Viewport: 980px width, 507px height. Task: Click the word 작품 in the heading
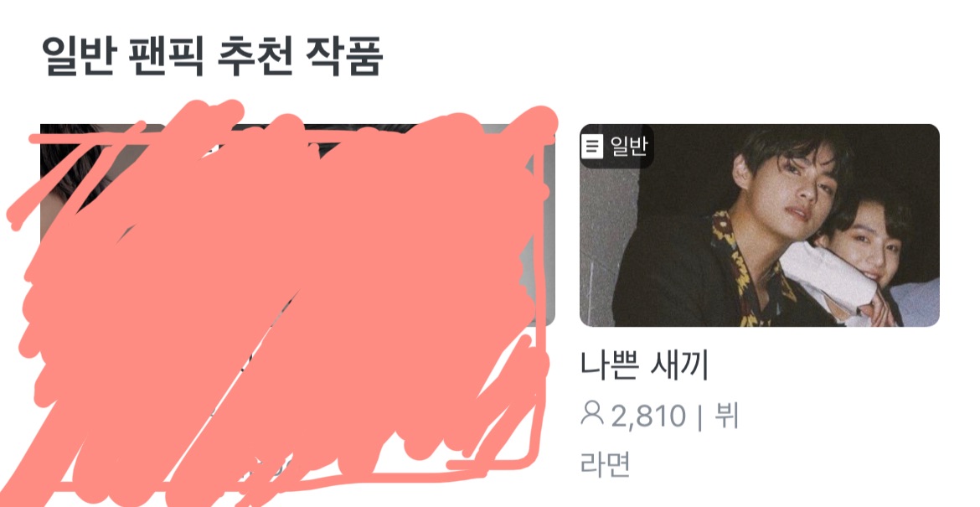point(344,57)
